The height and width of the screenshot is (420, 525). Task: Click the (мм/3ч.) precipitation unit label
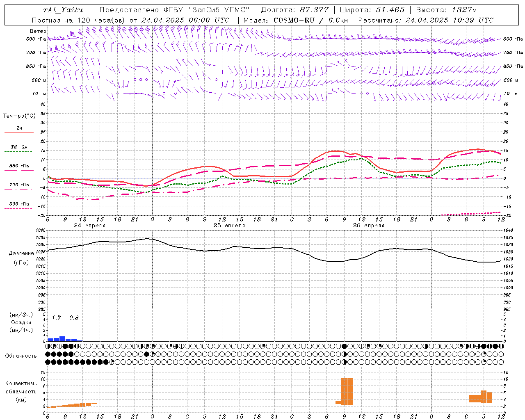point(21,315)
